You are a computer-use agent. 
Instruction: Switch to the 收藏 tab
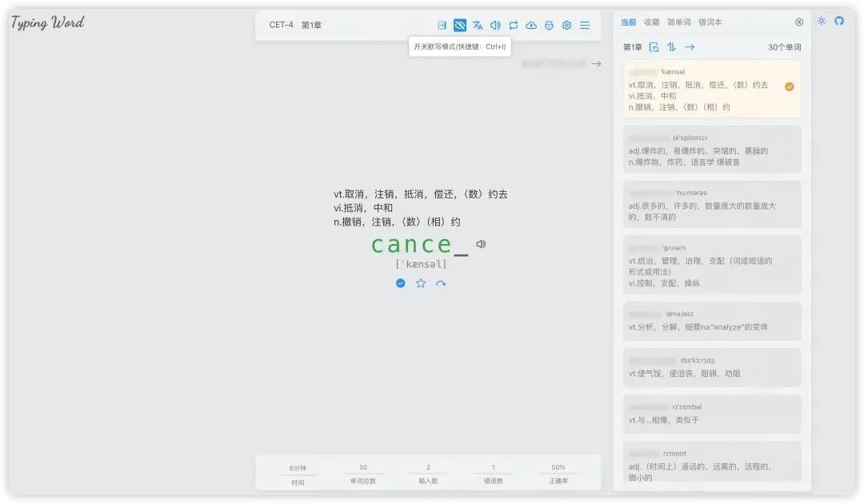coord(652,22)
